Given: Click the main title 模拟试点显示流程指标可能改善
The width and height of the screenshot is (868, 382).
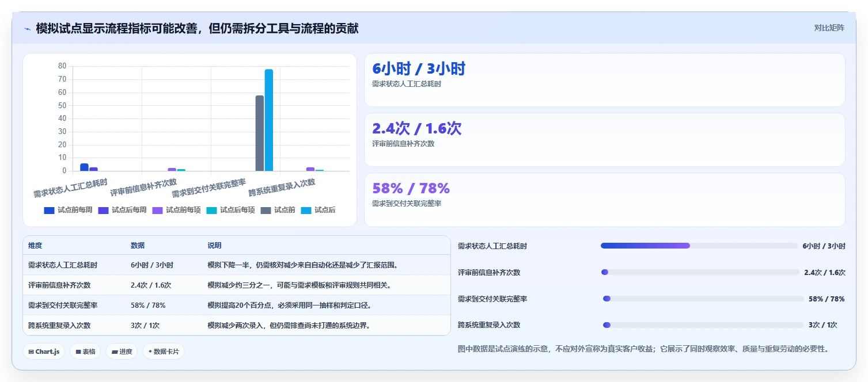Looking at the screenshot, I should tap(197, 28).
